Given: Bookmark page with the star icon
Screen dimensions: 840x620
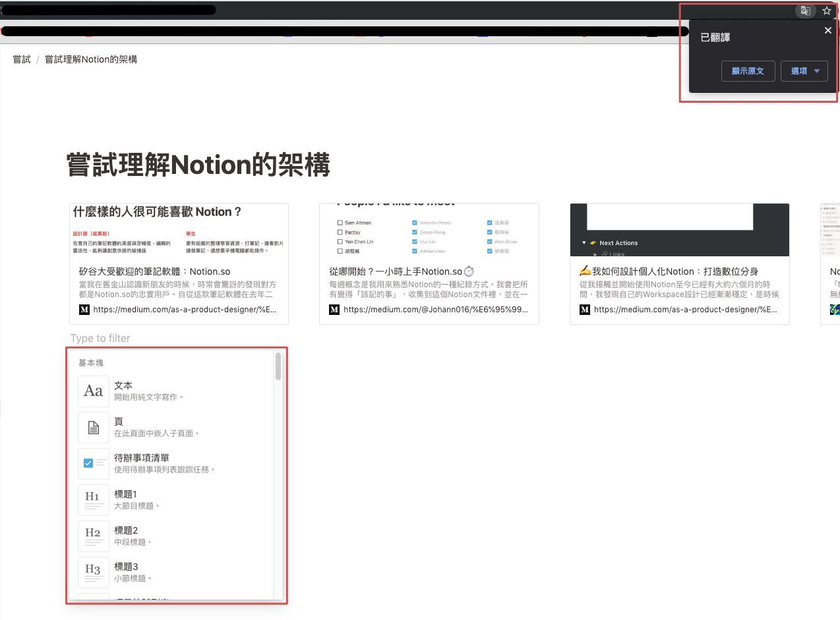Looking at the screenshot, I should click(827, 11).
